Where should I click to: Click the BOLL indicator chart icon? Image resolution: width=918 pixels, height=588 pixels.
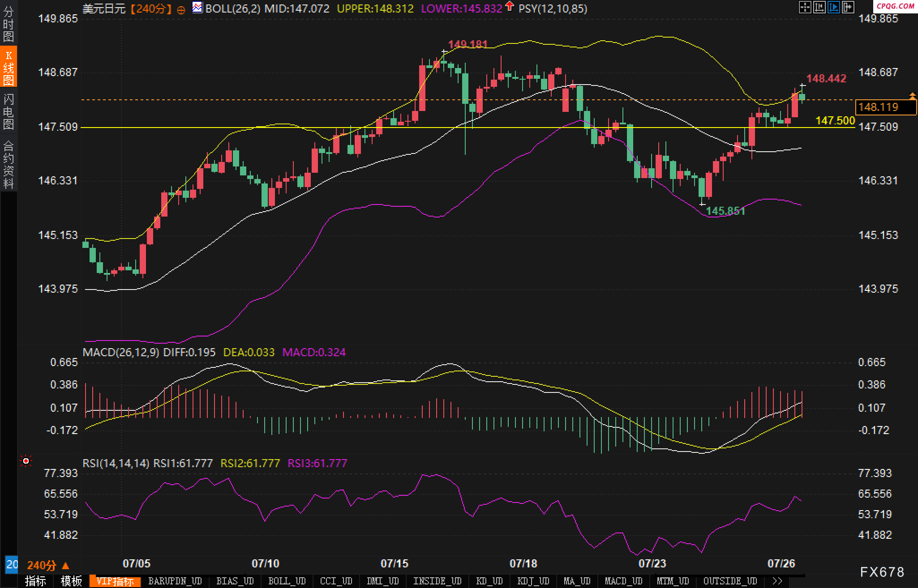pyautogui.click(x=197, y=8)
